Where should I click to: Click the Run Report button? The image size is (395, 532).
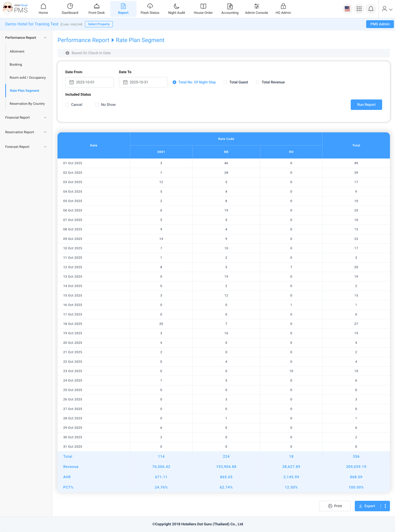point(366,105)
